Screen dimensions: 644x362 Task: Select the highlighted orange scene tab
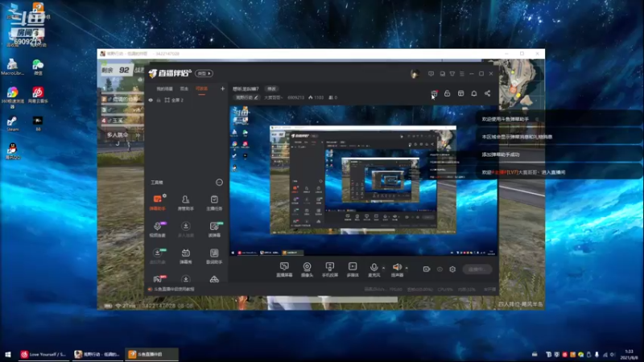point(201,88)
